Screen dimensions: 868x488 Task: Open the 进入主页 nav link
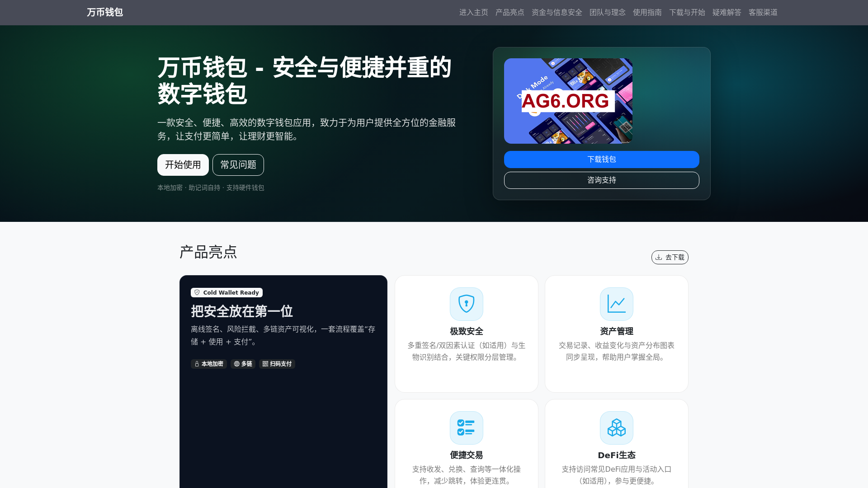click(474, 12)
